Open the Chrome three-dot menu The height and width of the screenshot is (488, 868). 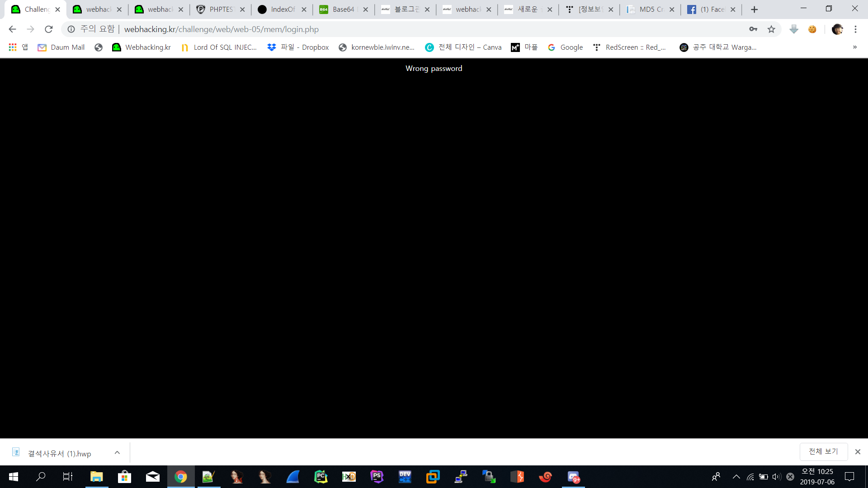pos(855,29)
